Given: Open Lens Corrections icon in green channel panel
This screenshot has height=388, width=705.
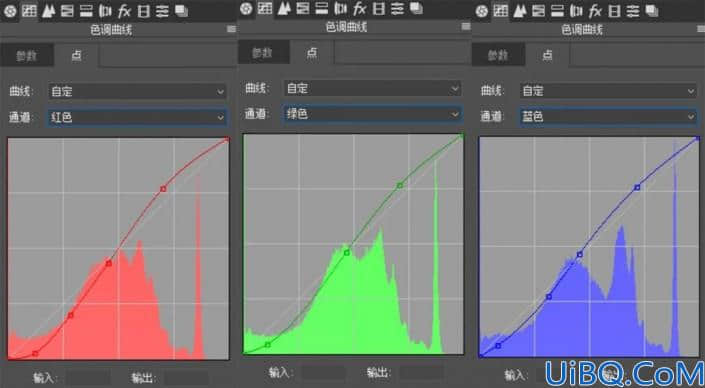Looking at the screenshot, I should click(341, 9).
